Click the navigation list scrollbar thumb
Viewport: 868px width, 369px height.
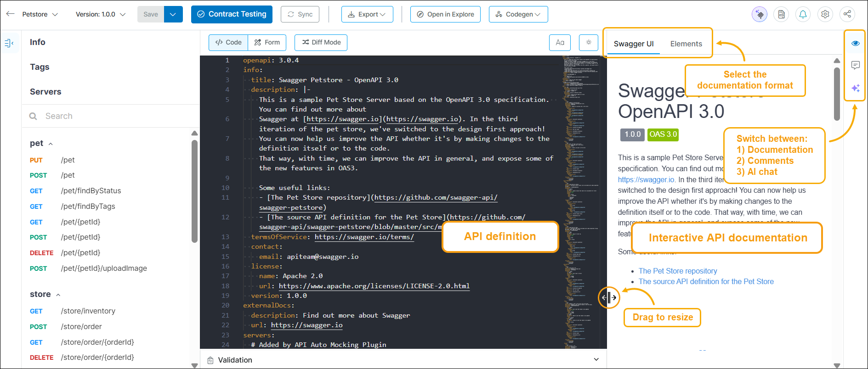[x=194, y=190]
